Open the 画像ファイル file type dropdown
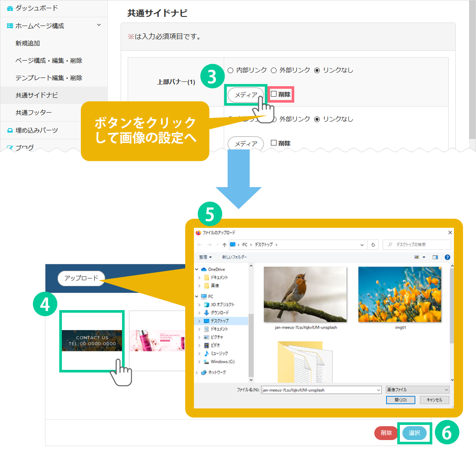The width and height of the screenshot is (476, 450). (417, 390)
